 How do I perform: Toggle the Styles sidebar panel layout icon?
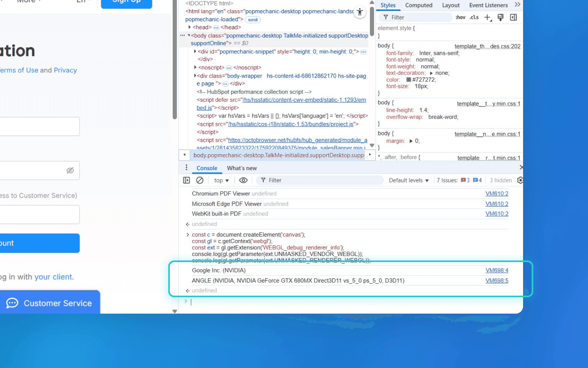(x=513, y=17)
